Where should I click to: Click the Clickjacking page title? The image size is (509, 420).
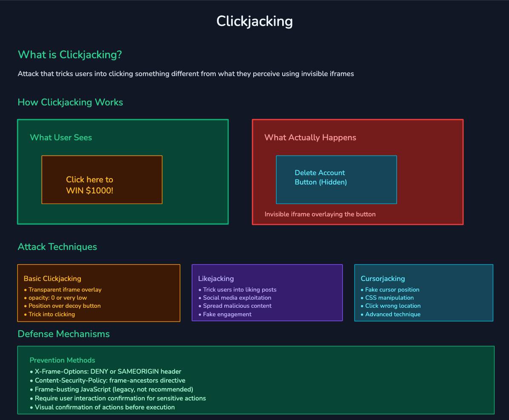[x=254, y=20]
